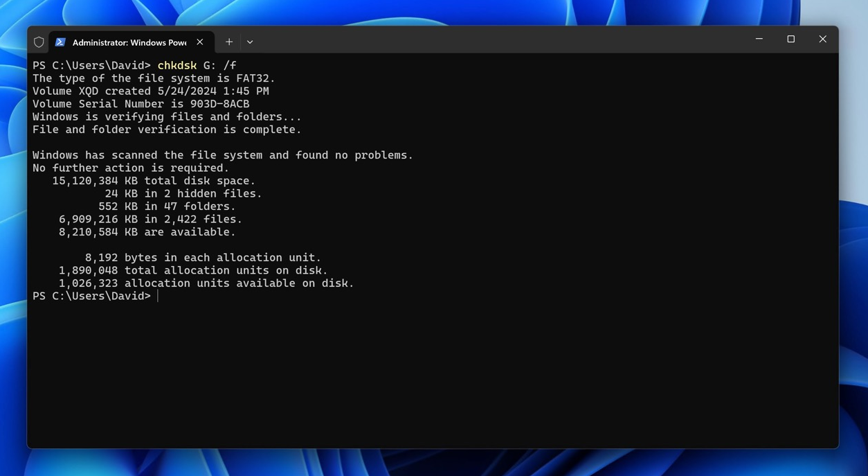
Task: Click the "found no problems" result line
Action: 222,155
